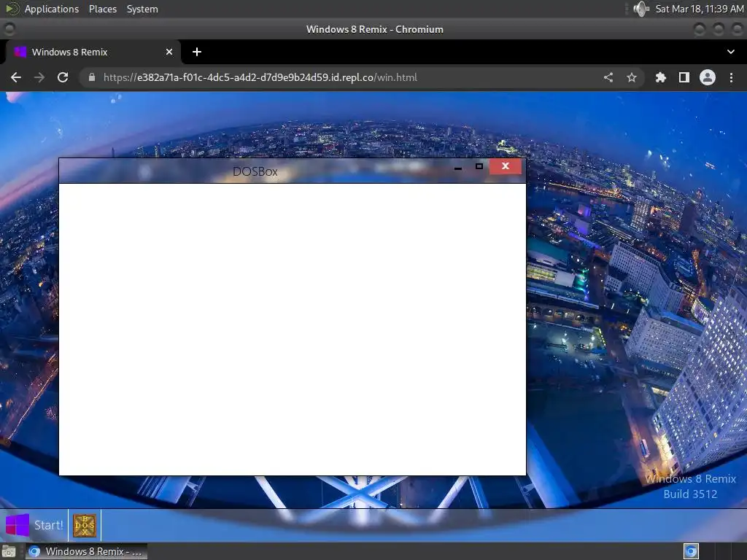Image resolution: width=747 pixels, height=560 pixels.
Task: Bookmark this page with star
Action: 632,77
